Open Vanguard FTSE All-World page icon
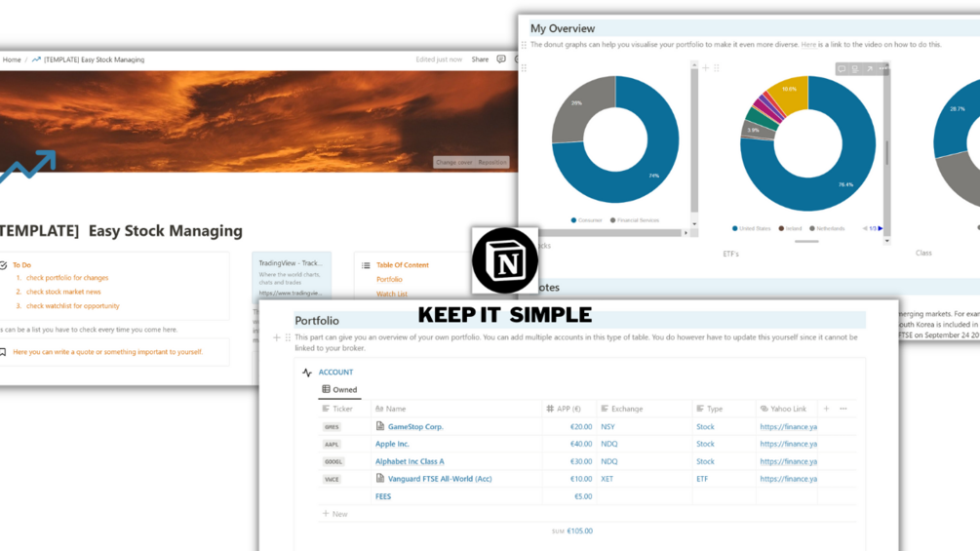Screen dimensions: 980x551 pos(380,478)
